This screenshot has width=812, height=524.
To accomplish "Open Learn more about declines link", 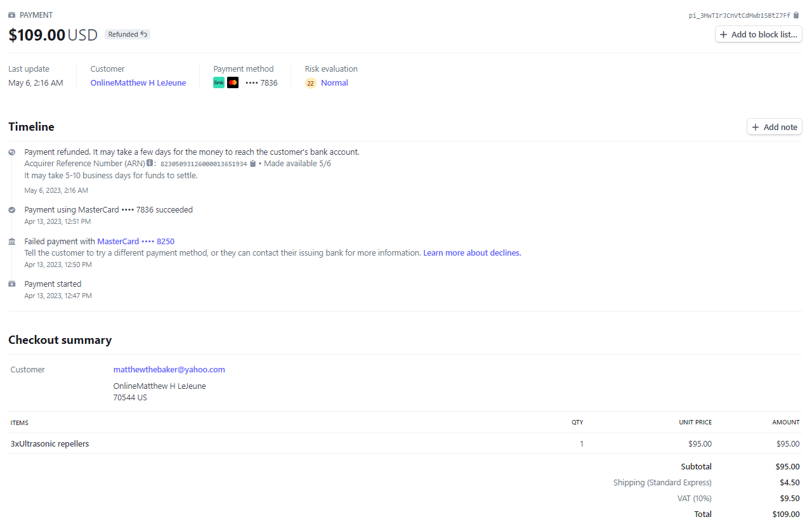I will pyautogui.click(x=472, y=253).
